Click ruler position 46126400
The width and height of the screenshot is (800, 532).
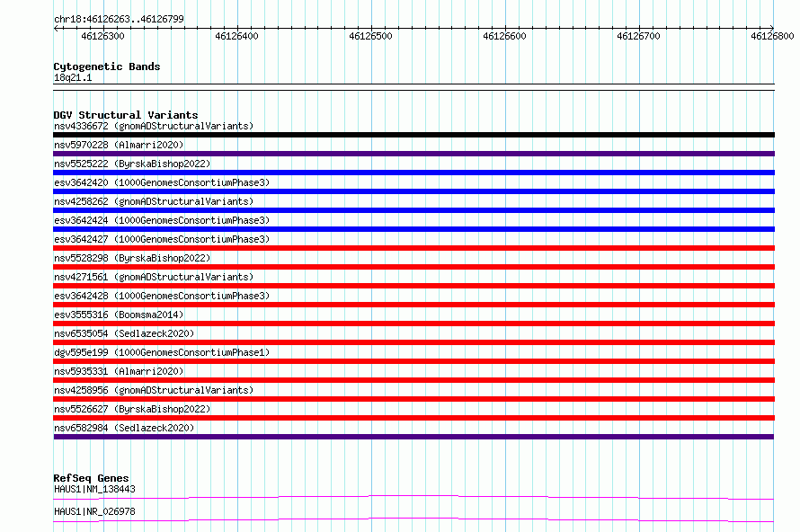236,36
